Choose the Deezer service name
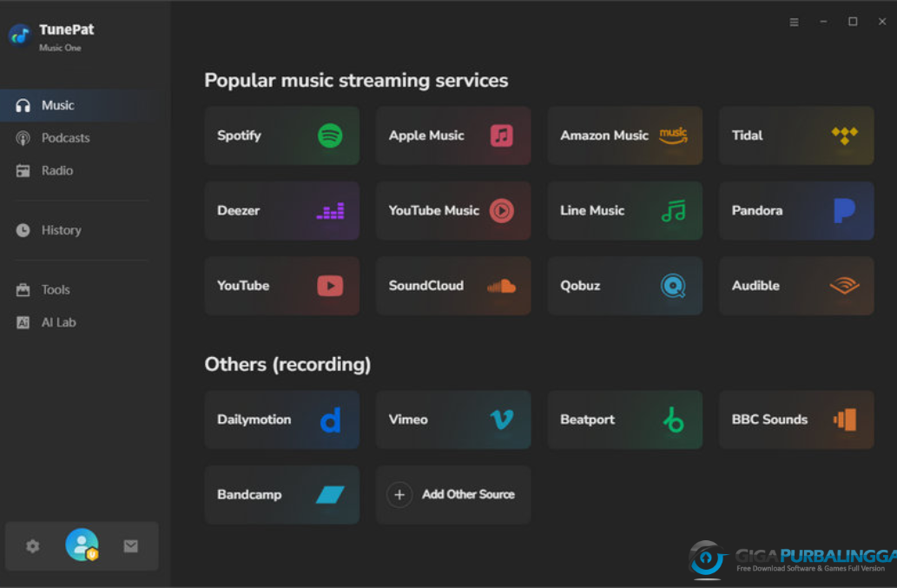The width and height of the screenshot is (897, 588). (238, 211)
